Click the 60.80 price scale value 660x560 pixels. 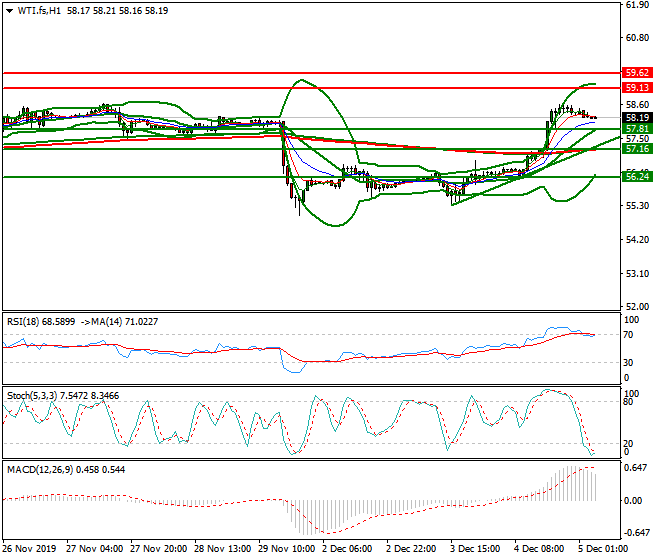(x=637, y=38)
